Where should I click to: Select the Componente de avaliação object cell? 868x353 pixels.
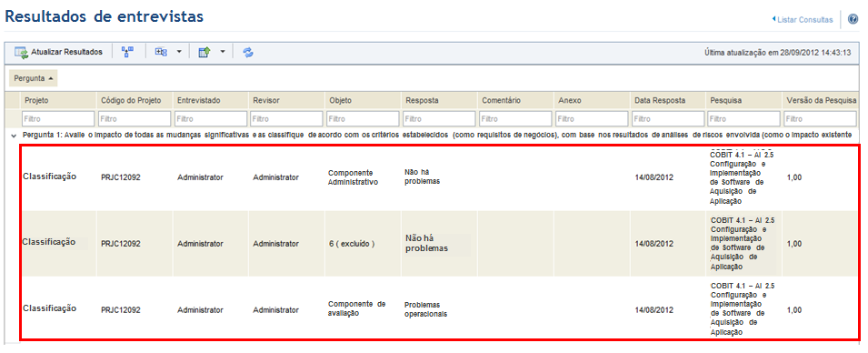356,308
